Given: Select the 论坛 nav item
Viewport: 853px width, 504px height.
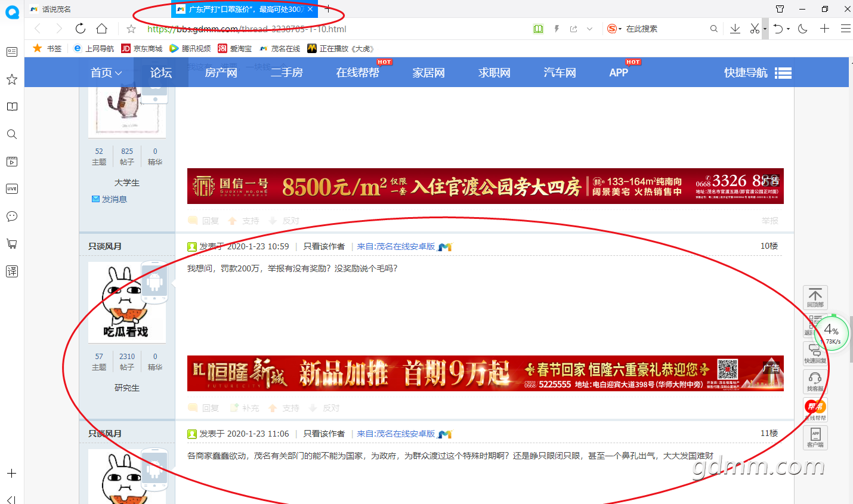Looking at the screenshot, I should pos(161,73).
